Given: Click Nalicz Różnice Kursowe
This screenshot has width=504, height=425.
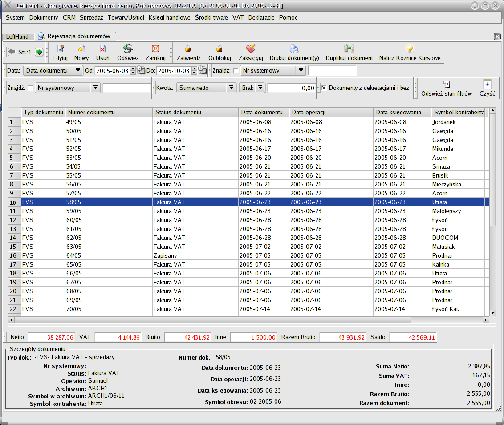Looking at the screenshot, I should [x=410, y=53].
